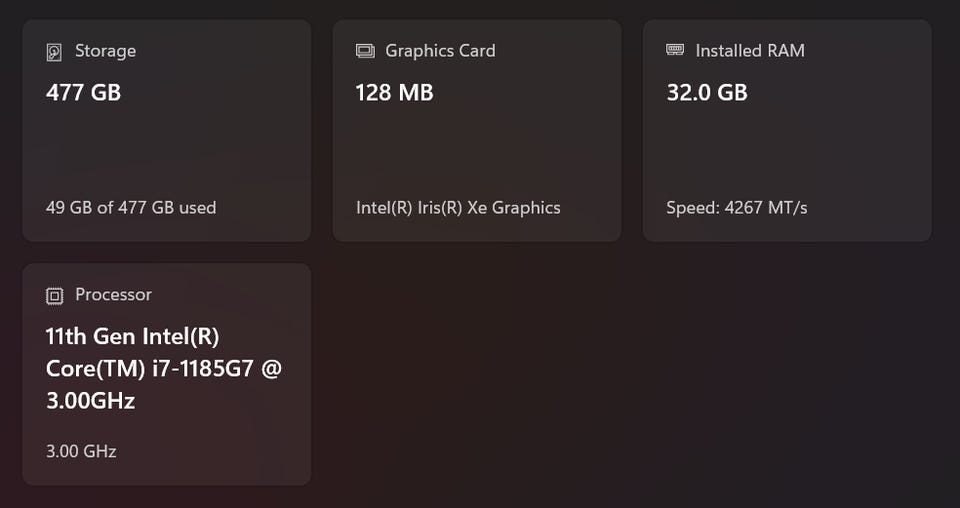Screen dimensions: 960x508
Task: Click the Intel Iris Xe Graphics text
Action: point(458,208)
